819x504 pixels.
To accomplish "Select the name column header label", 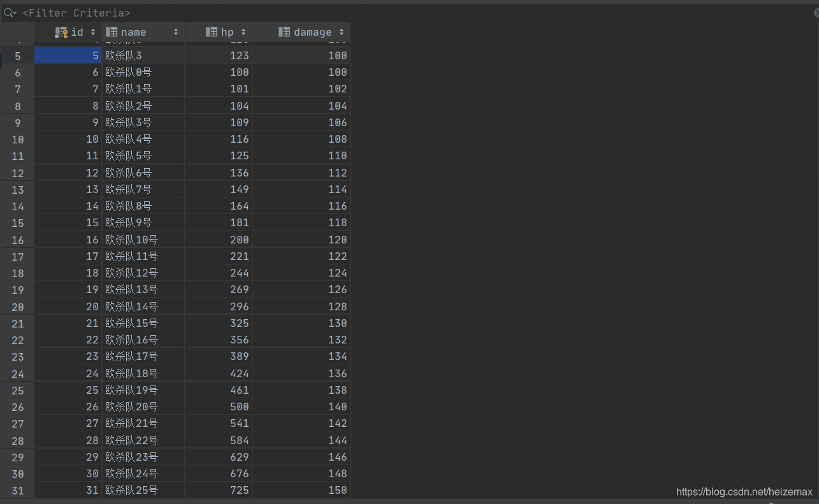I will 133,32.
